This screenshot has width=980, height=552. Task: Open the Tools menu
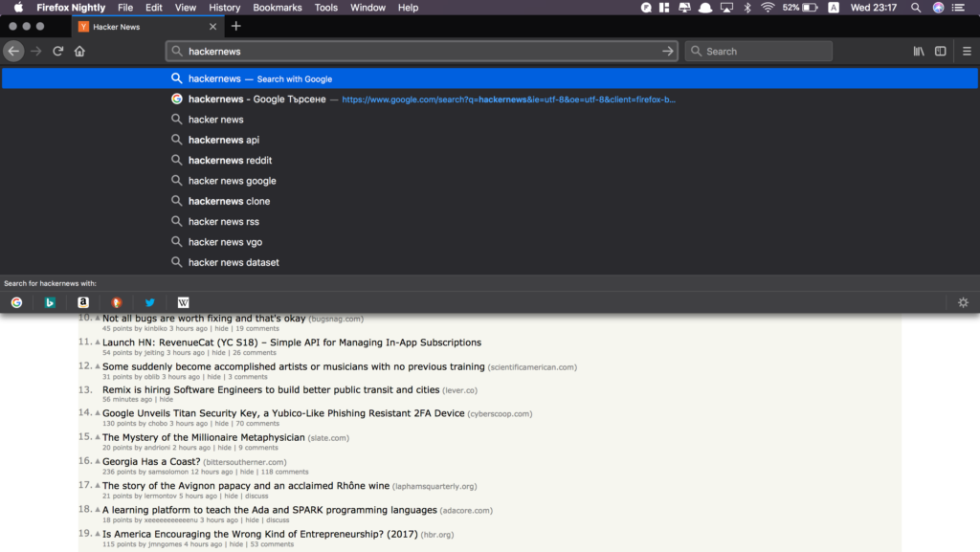click(x=325, y=8)
